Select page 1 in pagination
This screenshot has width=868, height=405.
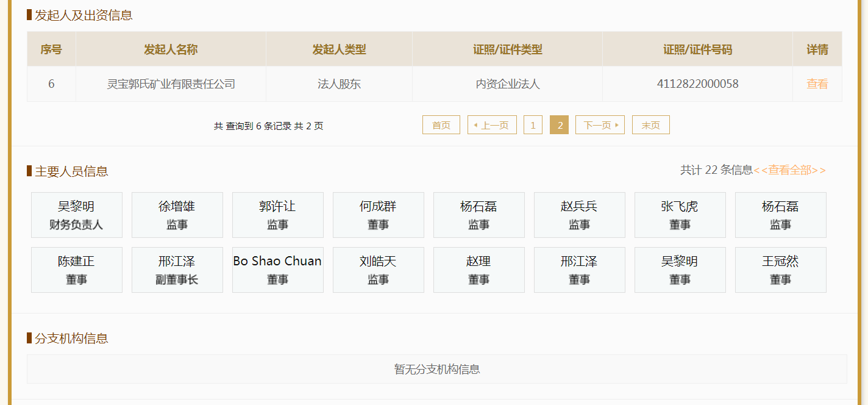coord(533,125)
